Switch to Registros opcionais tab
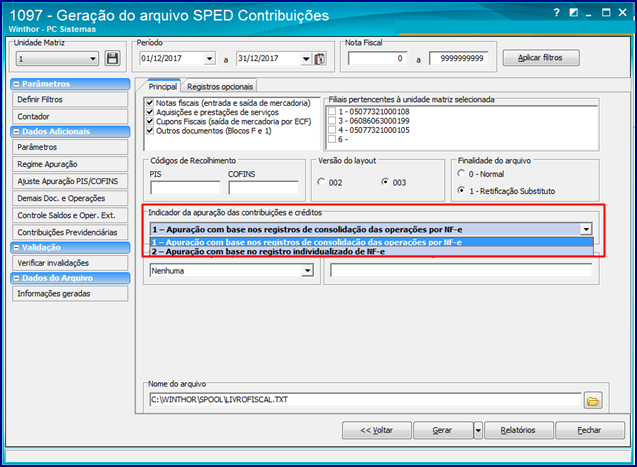 [x=220, y=86]
